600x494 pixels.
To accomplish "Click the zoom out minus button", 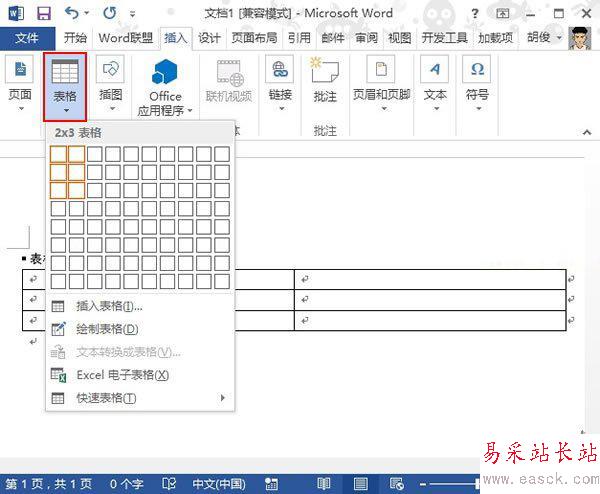I will pos(422,484).
